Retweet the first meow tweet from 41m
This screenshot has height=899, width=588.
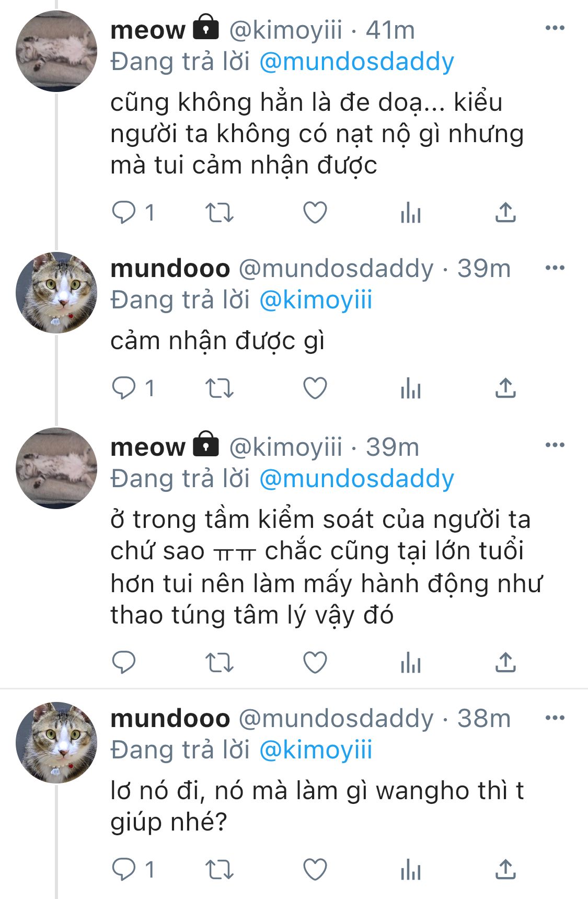pos(219,213)
